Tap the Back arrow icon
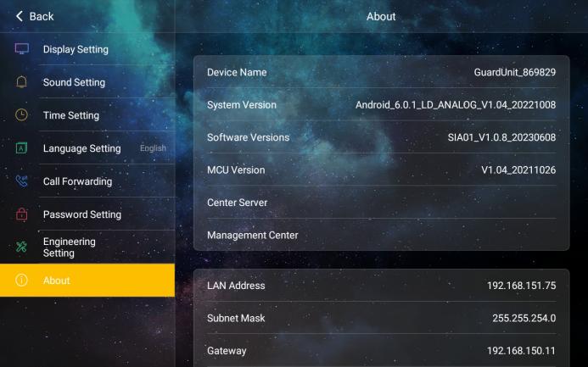Image resolution: width=588 pixels, height=367 pixels. 20,16
